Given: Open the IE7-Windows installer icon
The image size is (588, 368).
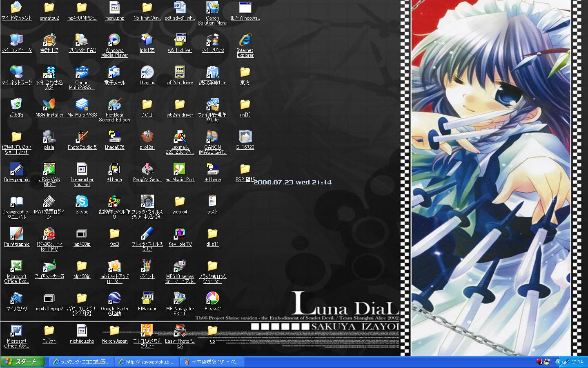Looking at the screenshot, I should [245, 7].
